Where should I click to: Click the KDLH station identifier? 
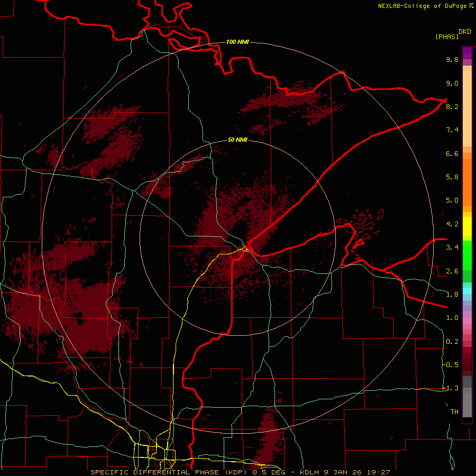[x=312, y=472]
